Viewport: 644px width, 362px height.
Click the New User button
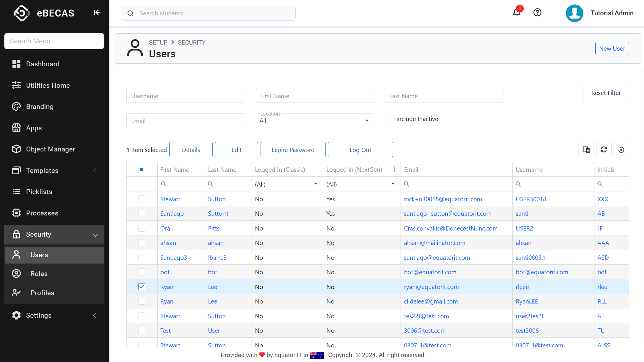coord(612,48)
